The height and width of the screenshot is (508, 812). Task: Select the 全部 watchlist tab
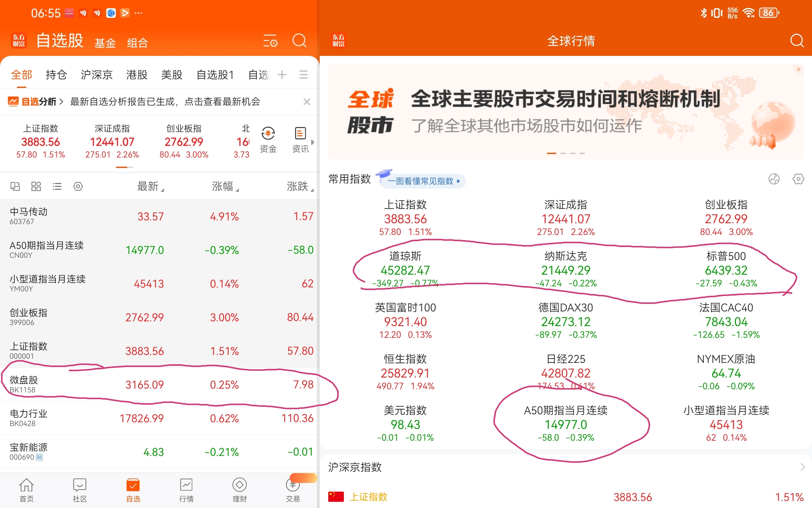[x=22, y=75]
